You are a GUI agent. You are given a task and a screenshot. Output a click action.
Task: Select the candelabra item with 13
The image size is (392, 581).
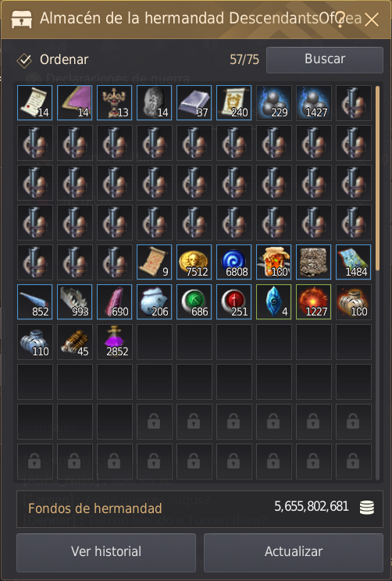(x=115, y=102)
